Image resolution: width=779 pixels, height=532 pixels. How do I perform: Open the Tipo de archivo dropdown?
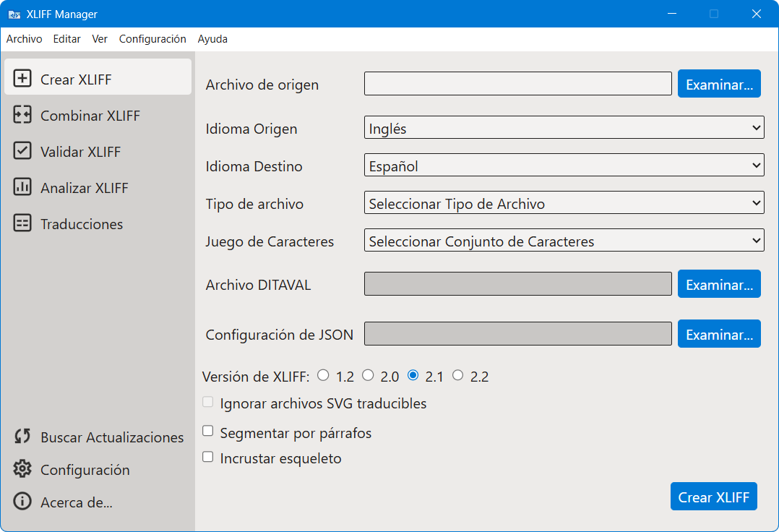564,203
